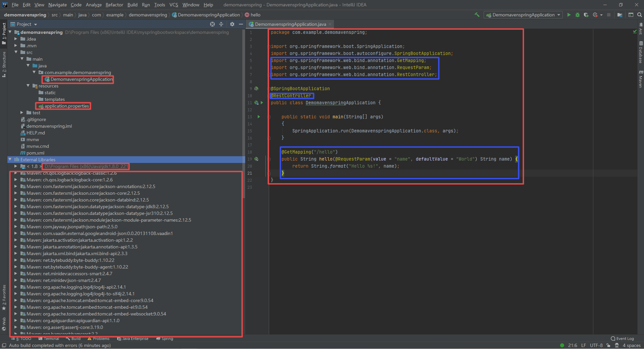Hide the Project tool window
This screenshot has height=349, width=644.
pos(241,24)
